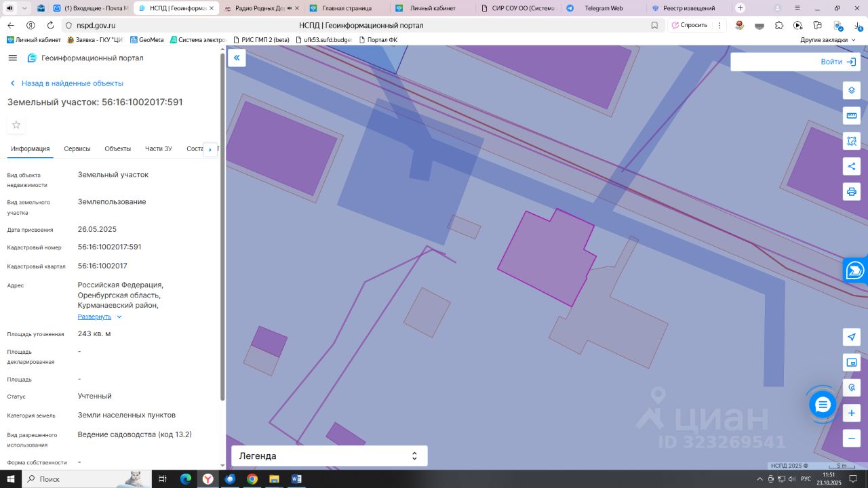Open the Другие закладки bookmarks folder

(828, 40)
